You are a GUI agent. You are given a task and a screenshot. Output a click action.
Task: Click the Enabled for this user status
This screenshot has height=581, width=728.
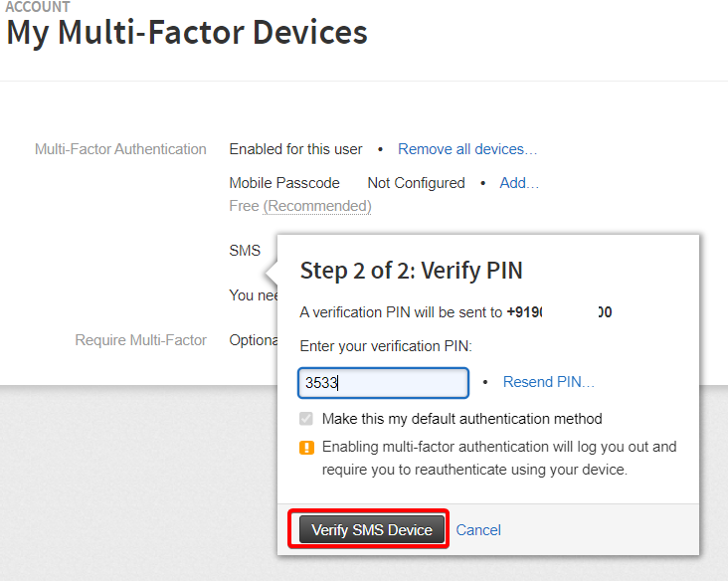[x=295, y=149]
